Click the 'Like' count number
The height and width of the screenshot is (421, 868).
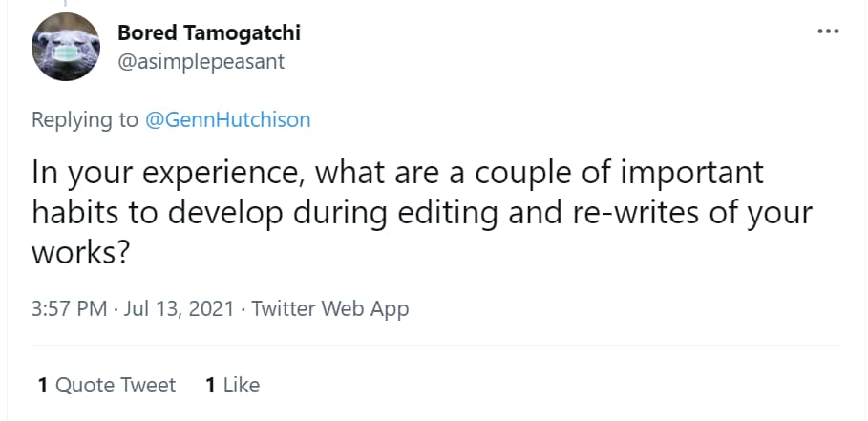[210, 385]
